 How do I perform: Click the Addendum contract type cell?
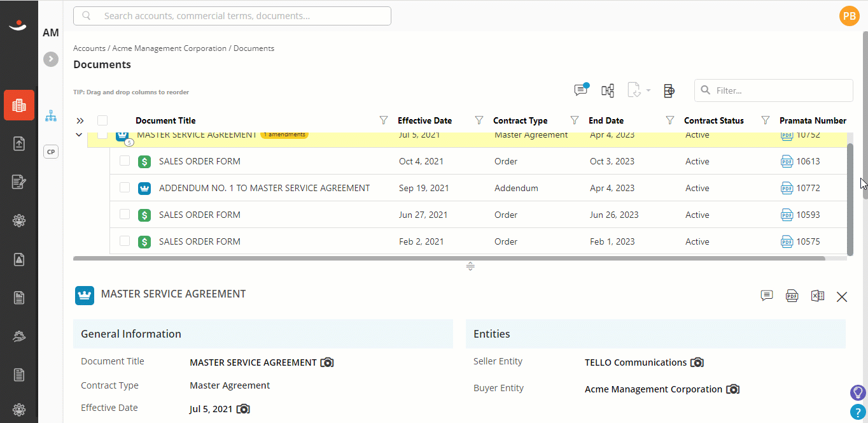point(516,188)
